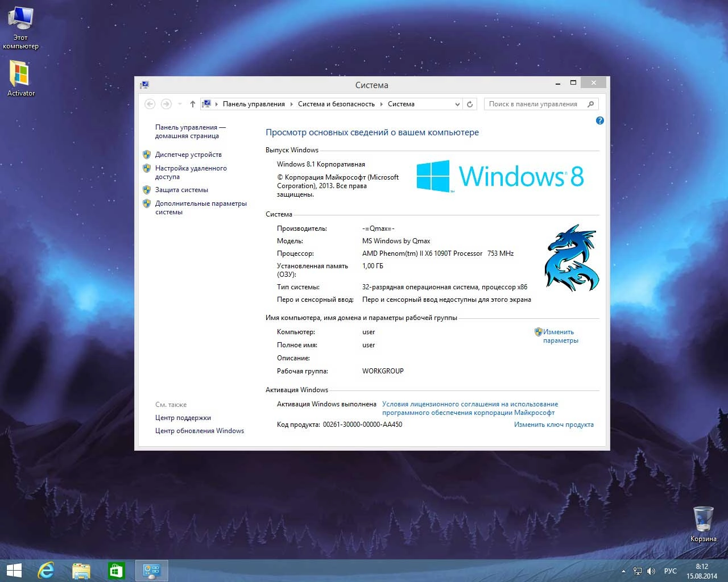Switch the РУС input language indicator
728x582 pixels.
(671, 571)
